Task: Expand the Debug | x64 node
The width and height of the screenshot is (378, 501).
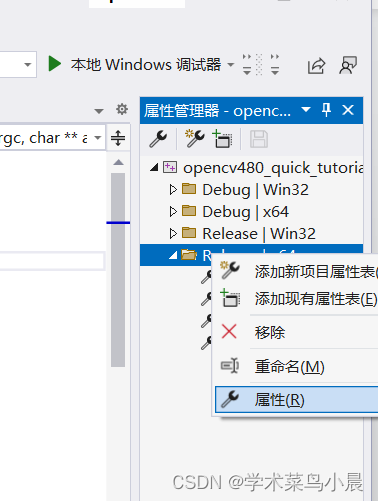Action: (x=173, y=211)
